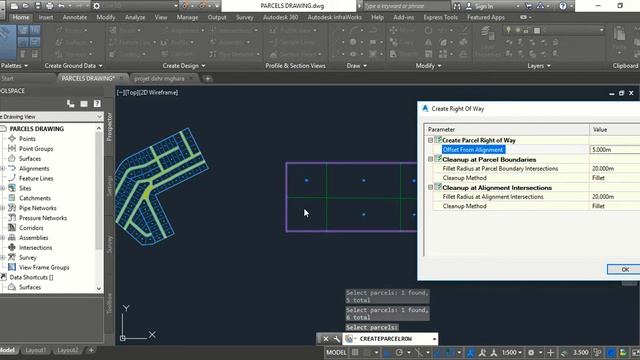640x360 pixels.
Task: Click the customization wrench icon on command line
Action: coord(336,339)
